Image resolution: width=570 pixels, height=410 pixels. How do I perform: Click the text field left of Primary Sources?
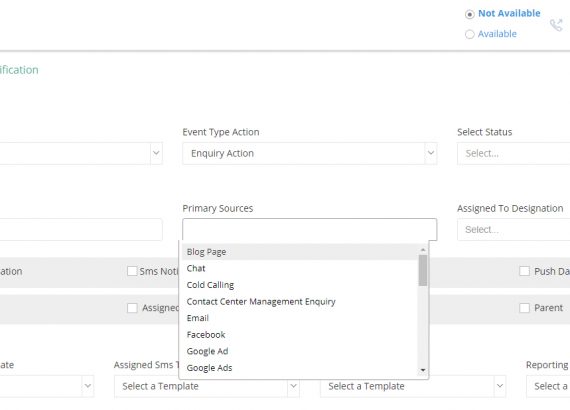[81, 229]
